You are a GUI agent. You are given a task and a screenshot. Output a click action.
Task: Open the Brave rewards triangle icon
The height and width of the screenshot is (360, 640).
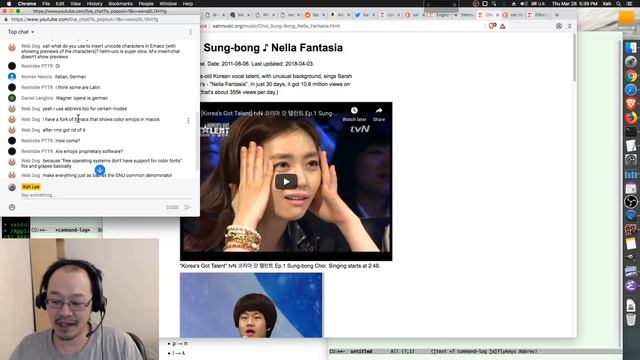coord(502,26)
